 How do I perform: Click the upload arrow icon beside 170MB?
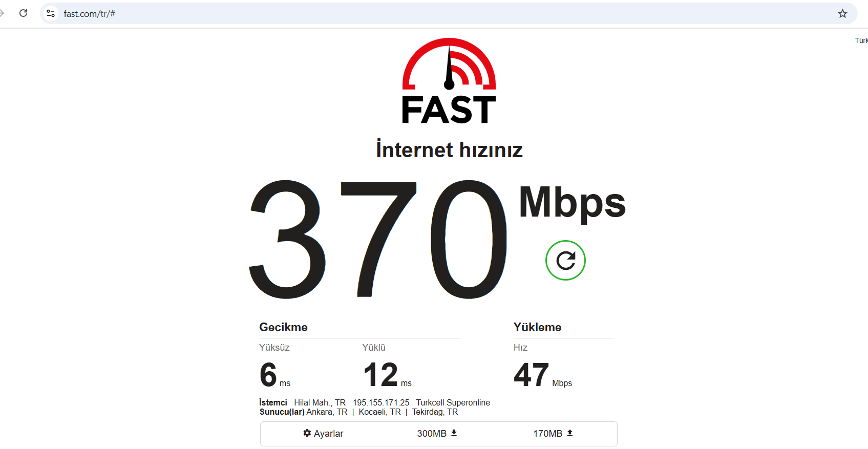pyautogui.click(x=570, y=433)
